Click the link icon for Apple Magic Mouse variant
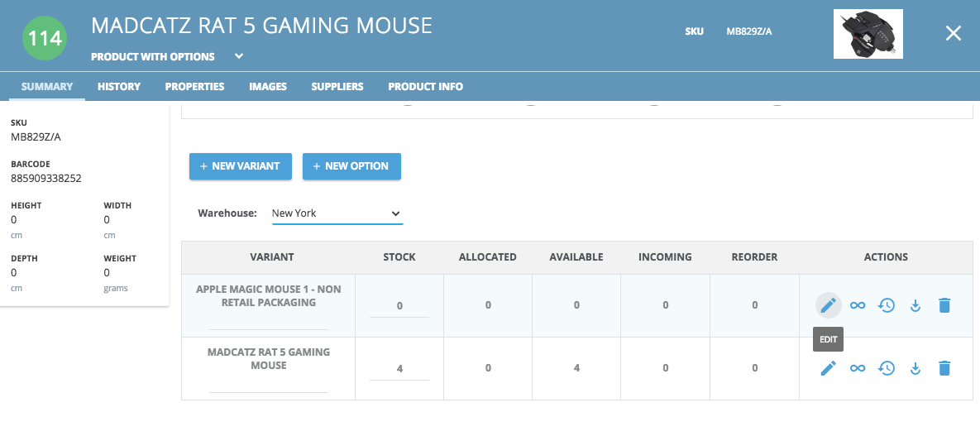The width and height of the screenshot is (980, 436). point(858,305)
